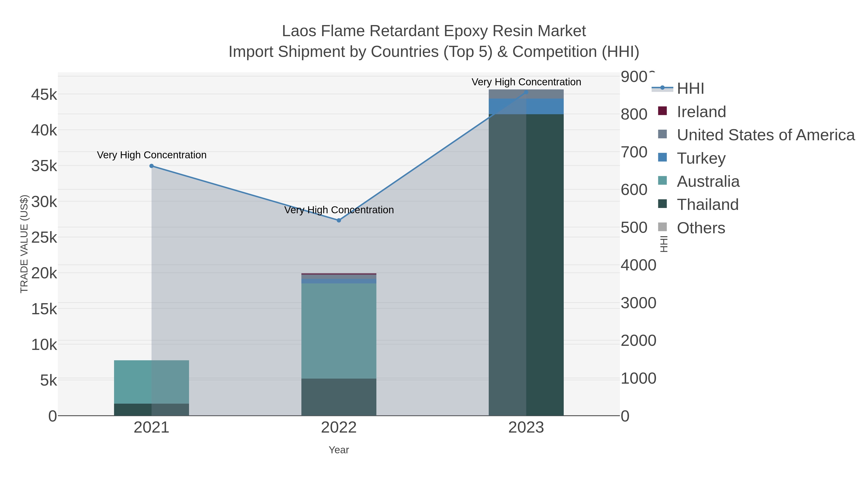Click the 2022 Australia bar segment
The width and height of the screenshot is (868, 488).
[x=339, y=331]
